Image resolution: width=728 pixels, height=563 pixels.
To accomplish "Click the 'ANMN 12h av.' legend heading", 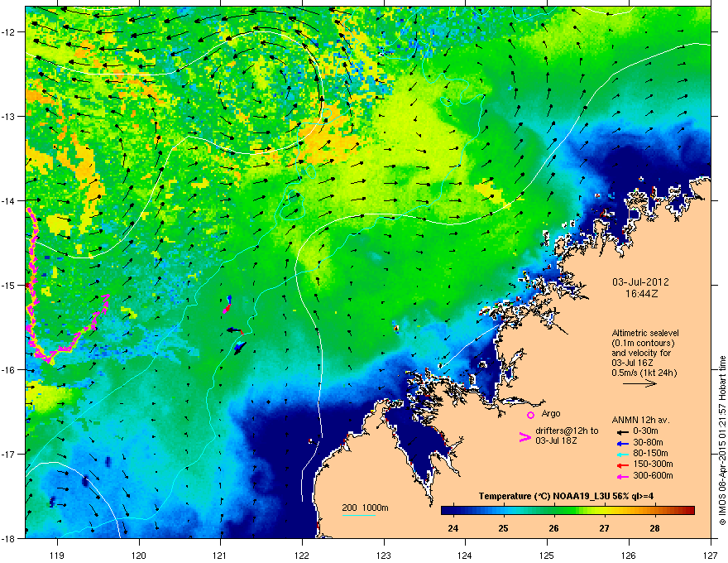I will click(640, 421).
